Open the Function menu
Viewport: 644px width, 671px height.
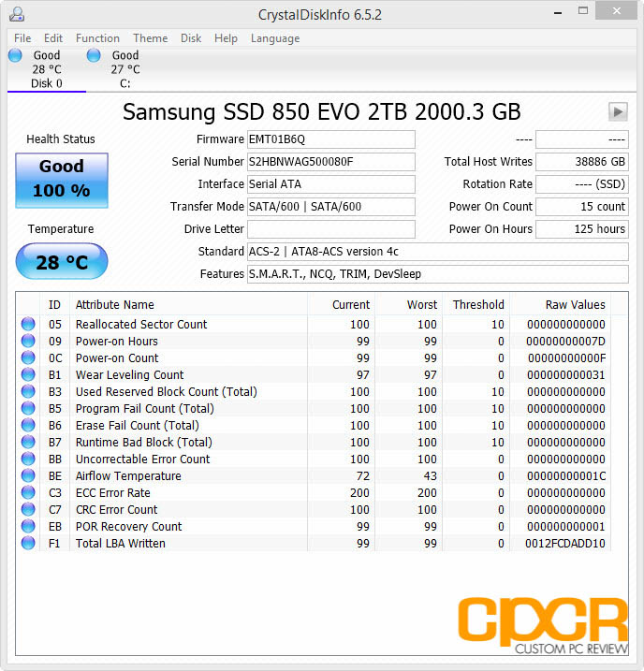[x=97, y=38]
